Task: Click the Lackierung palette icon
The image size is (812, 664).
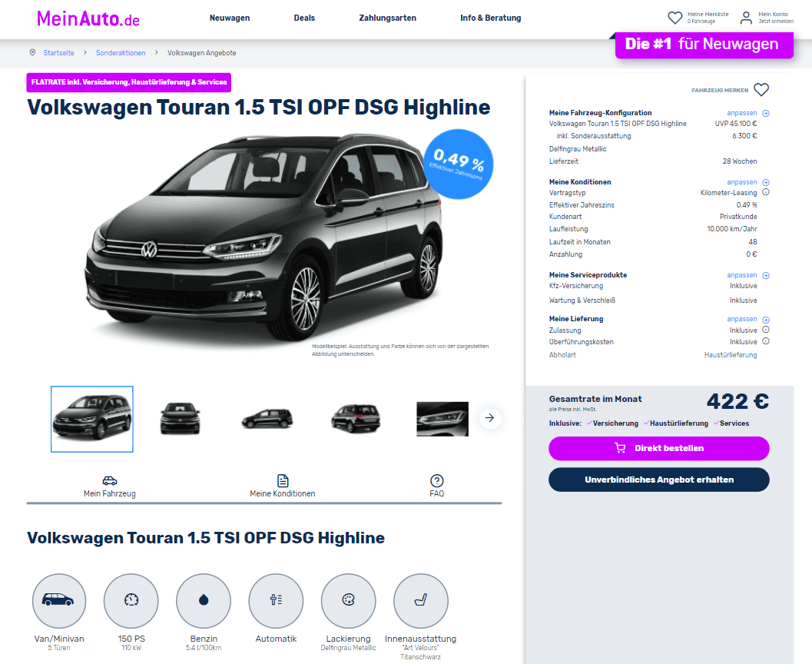Action: (x=349, y=600)
